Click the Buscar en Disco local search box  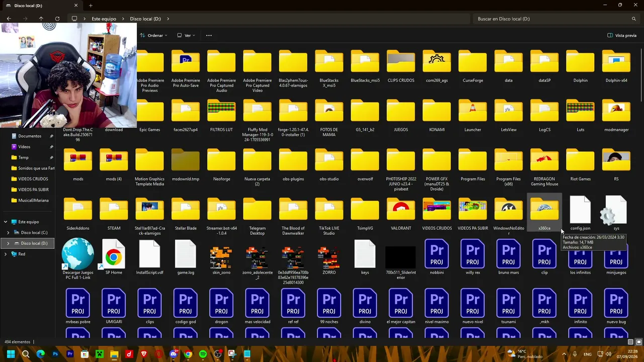point(556,19)
